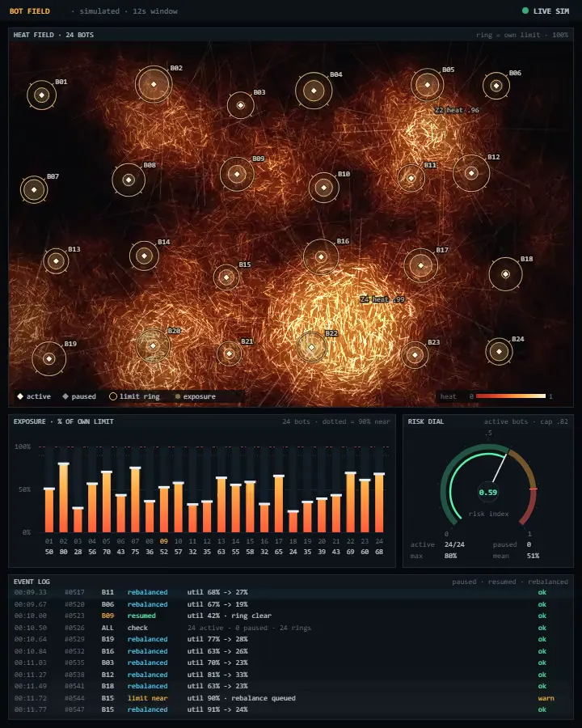Image resolution: width=582 pixels, height=728 pixels.
Task: Select the B17 bot marker
Action: tap(421, 265)
